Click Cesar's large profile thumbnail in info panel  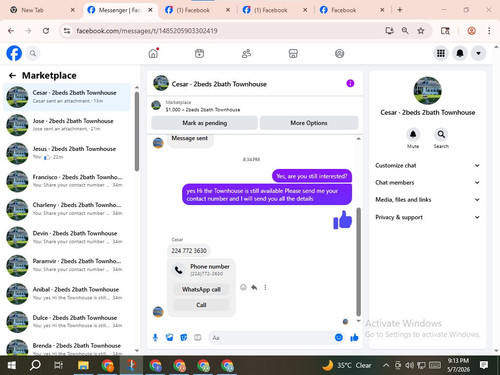(427, 91)
